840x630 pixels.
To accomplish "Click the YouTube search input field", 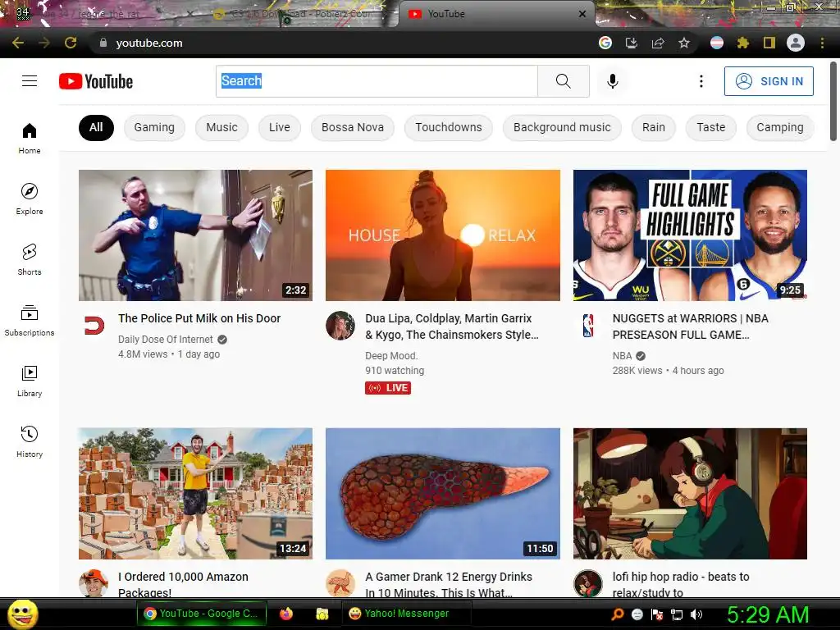I will pos(377,81).
